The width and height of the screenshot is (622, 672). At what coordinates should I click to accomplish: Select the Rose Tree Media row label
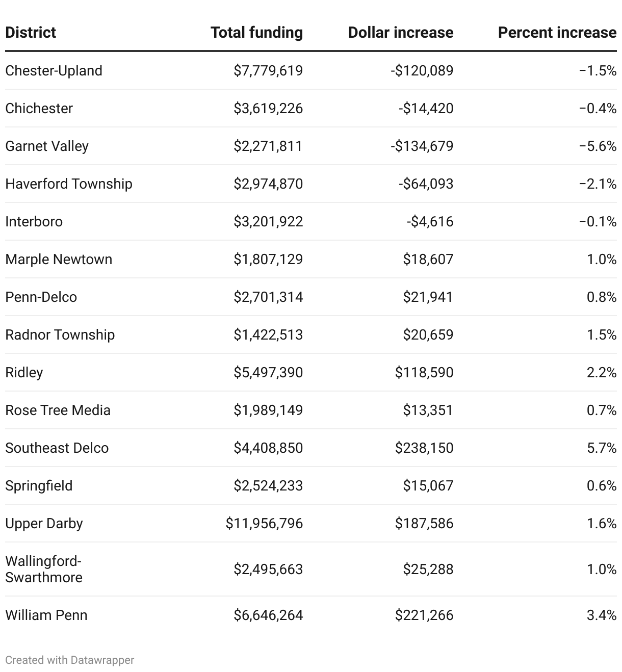(x=58, y=410)
